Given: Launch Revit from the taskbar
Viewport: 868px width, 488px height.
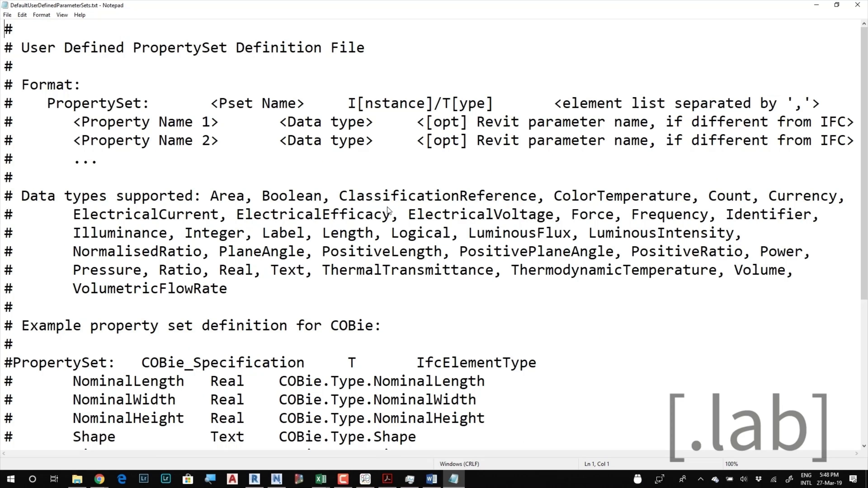Looking at the screenshot, I should [254, 479].
